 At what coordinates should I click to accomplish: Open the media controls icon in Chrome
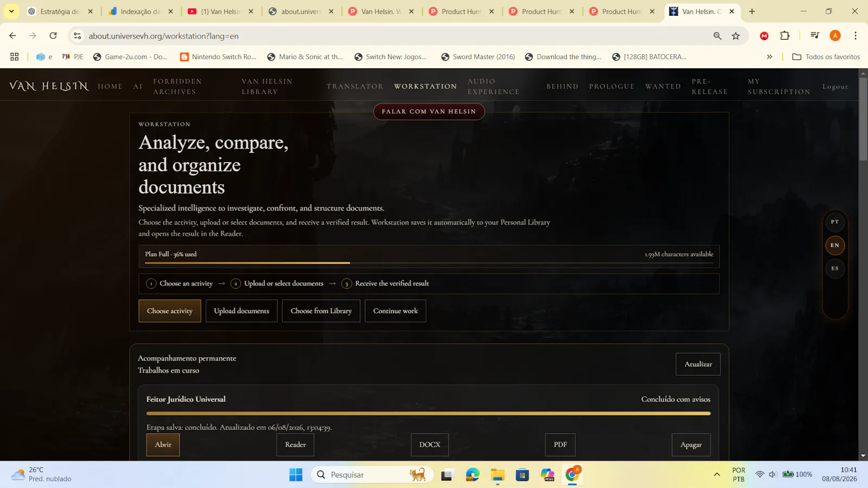pos(814,36)
